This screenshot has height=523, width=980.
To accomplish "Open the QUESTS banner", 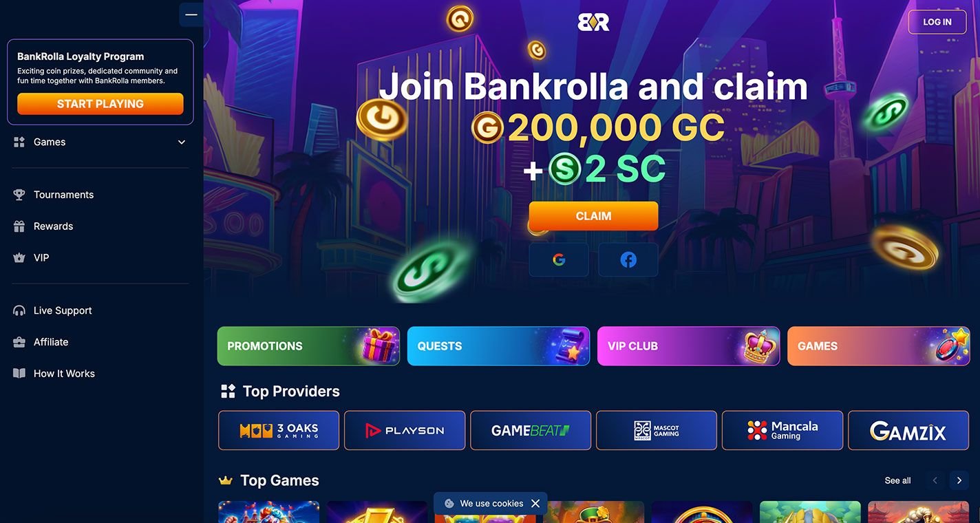I will tap(498, 346).
